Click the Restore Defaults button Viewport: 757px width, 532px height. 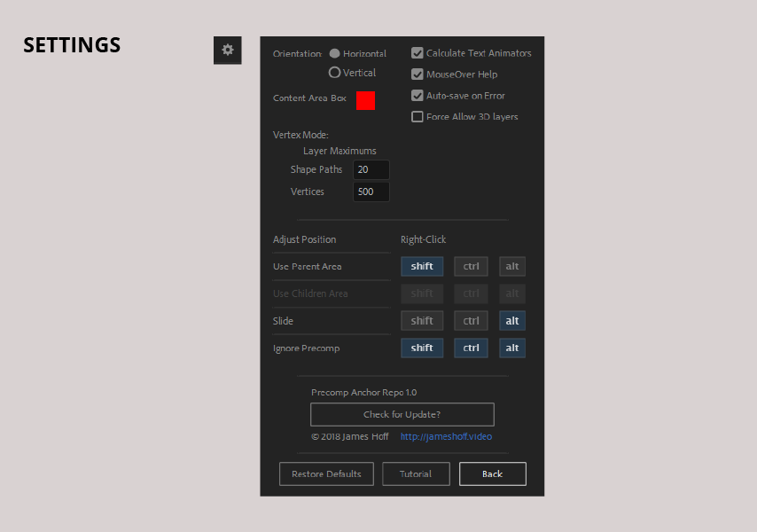(x=326, y=473)
